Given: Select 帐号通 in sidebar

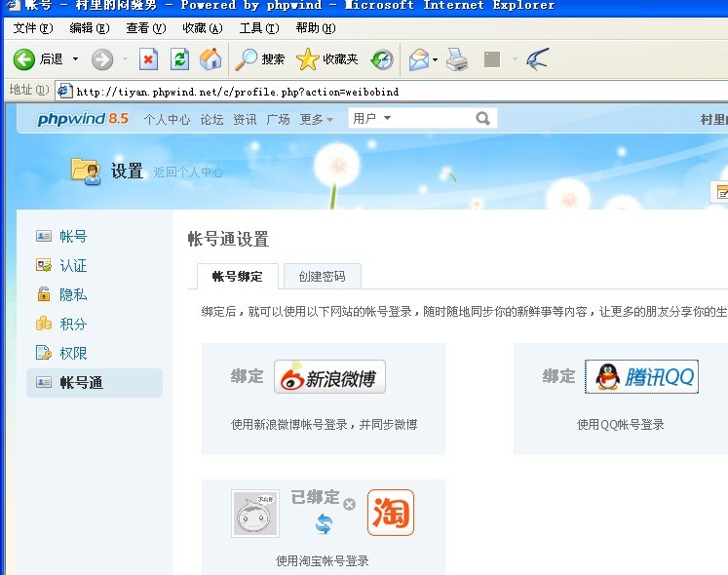Looking at the screenshot, I should tap(95, 382).
